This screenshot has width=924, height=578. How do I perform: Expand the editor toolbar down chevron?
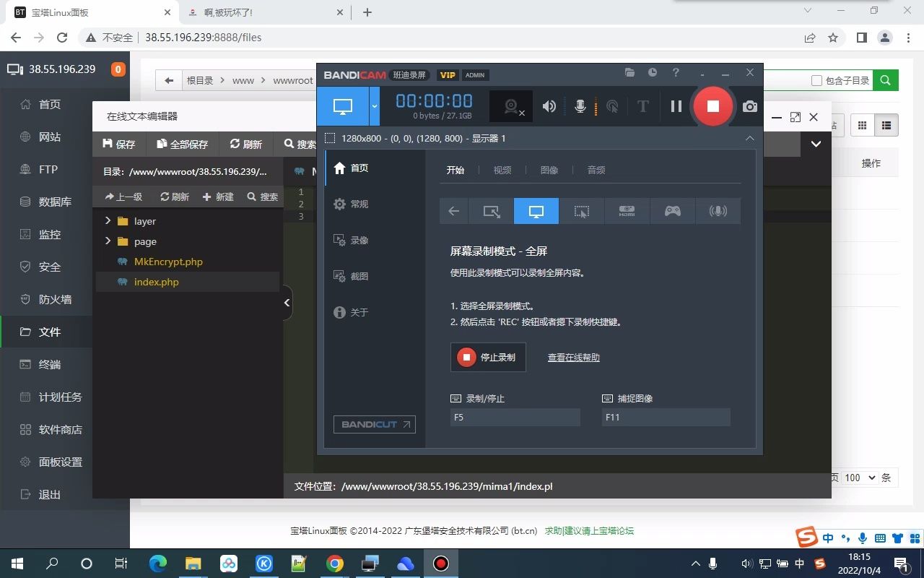pyautogui.click(x=816, y=144)
